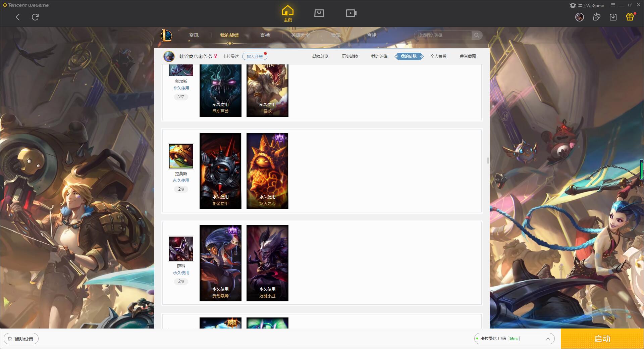Screen dimensions: 644x349
Task: Open 我的英雄 heroes tab
Action: (379, 56)
